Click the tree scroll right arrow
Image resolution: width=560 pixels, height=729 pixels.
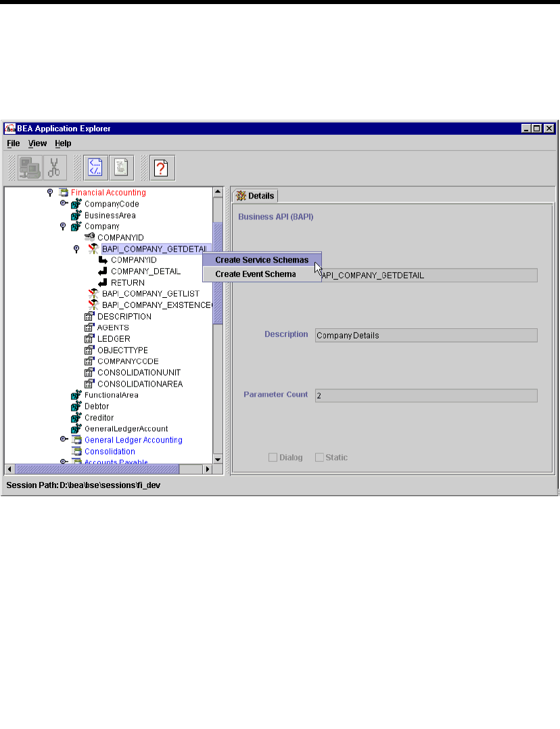(x=208, y=469)
